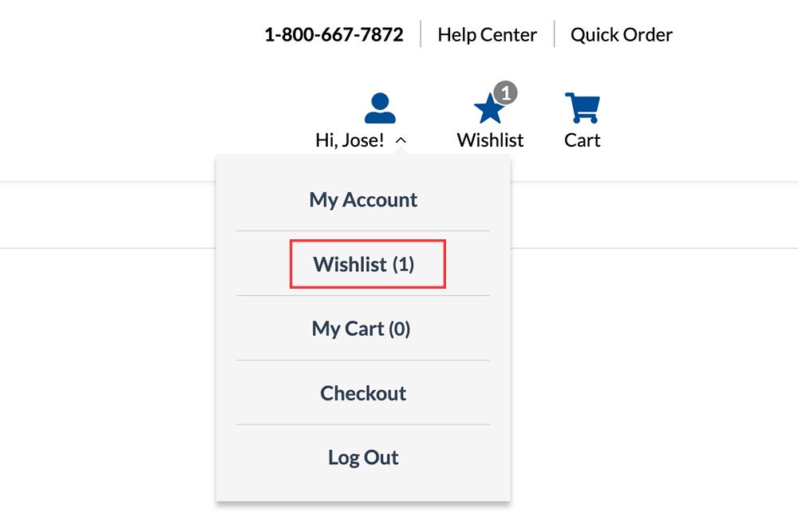Select the highlighted Wishlist (1) menu entry
This screenshot has width=798, height=532.
coord(363,265)
